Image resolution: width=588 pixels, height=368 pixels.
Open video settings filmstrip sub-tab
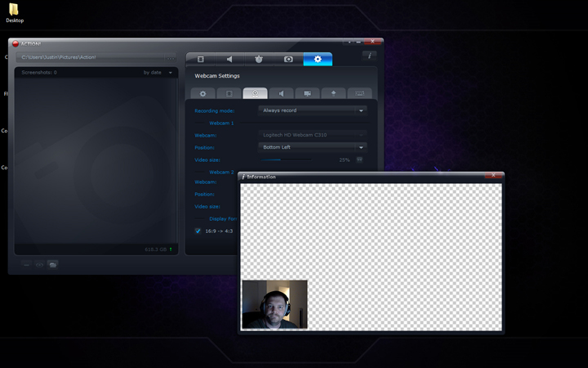229,93
